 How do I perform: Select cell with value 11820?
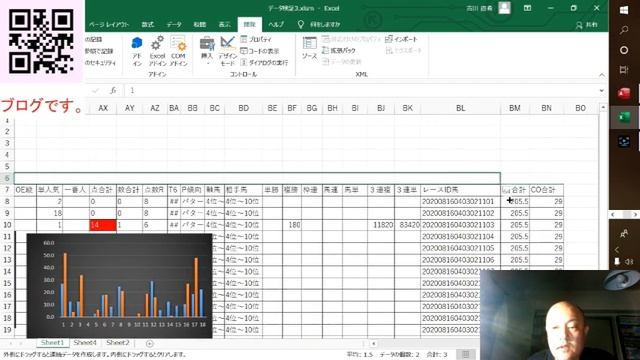point(381,225)
